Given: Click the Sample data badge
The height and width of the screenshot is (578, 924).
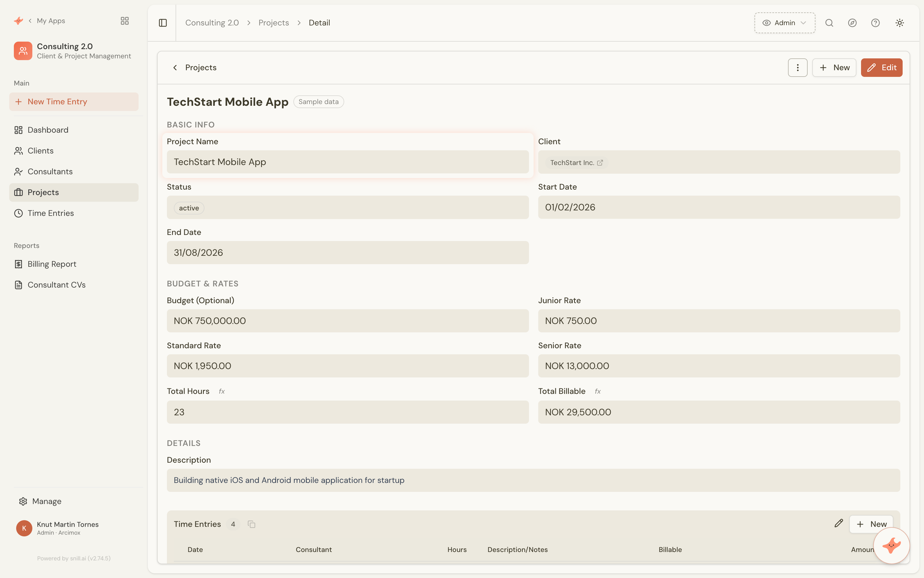Looking at the screenshot, I should [318, 102].
